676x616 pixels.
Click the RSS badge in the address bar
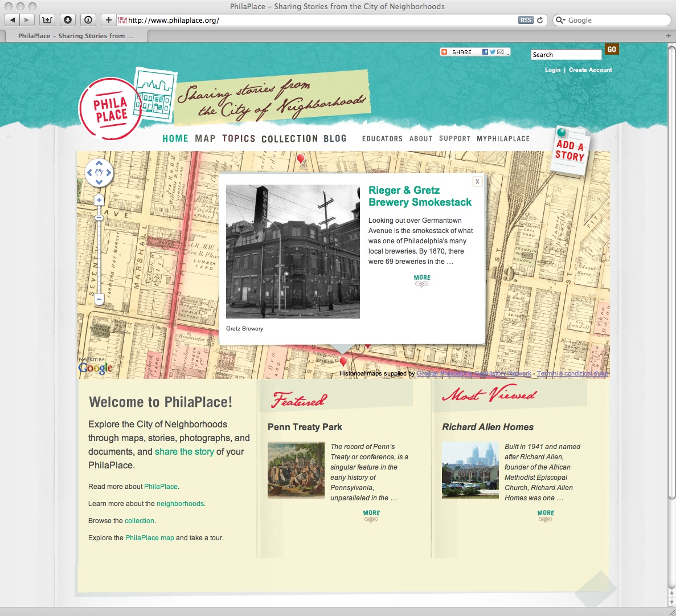click(526, 21)
